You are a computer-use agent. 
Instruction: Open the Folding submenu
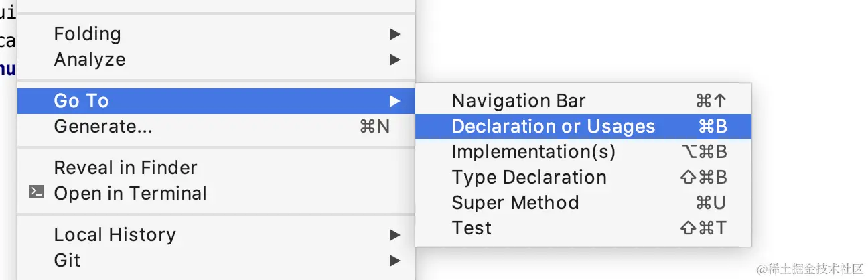pos(216,33)
